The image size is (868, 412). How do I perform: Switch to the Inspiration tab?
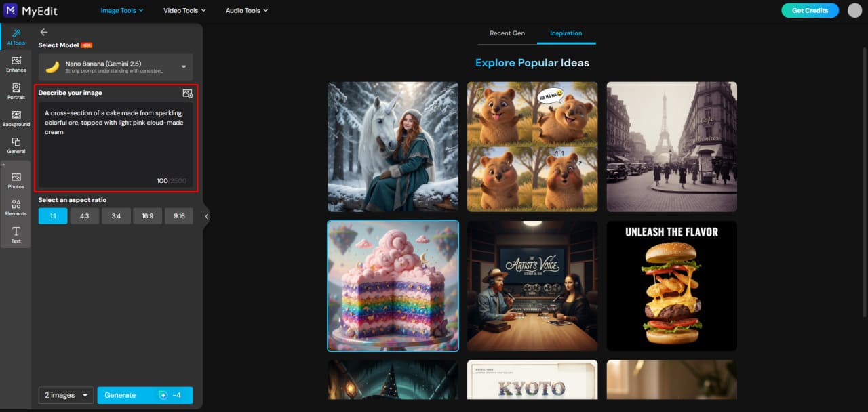click(x=566, y=33)
